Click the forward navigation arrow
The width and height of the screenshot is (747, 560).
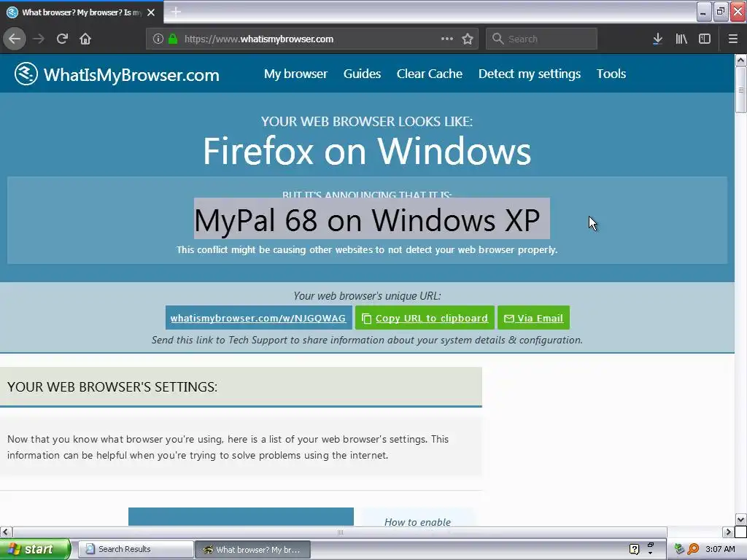(39, 39)
